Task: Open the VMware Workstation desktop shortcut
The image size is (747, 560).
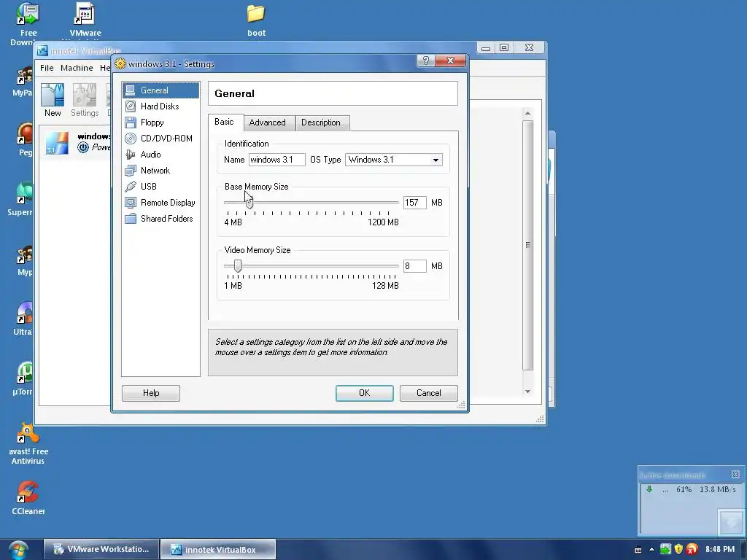Action: (x=85, y=20)
